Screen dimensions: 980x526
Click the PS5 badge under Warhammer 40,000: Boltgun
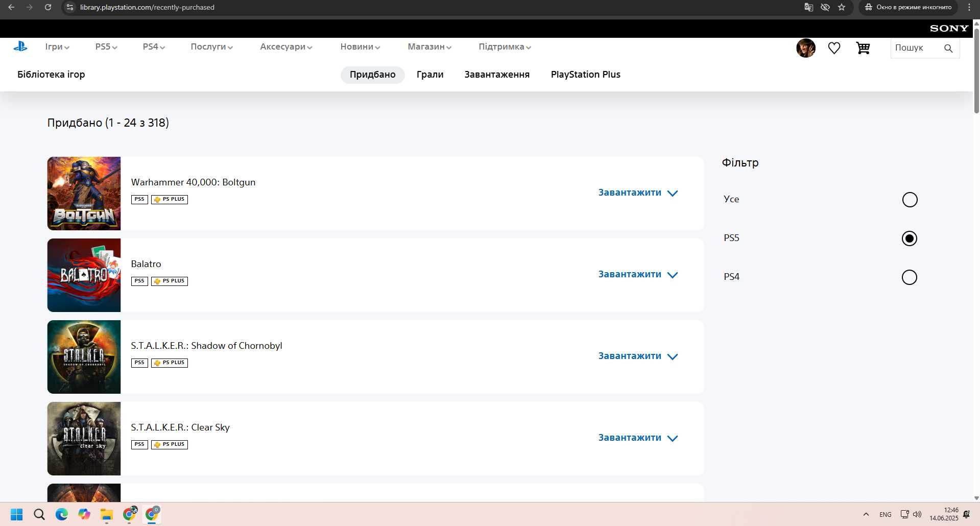tap(139, 199)
